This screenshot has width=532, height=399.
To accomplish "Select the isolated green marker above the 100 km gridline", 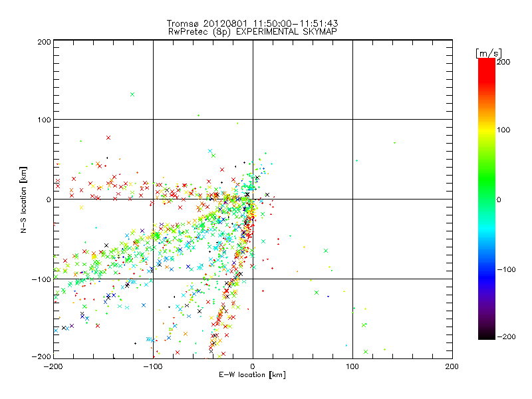I will [132, 94].
